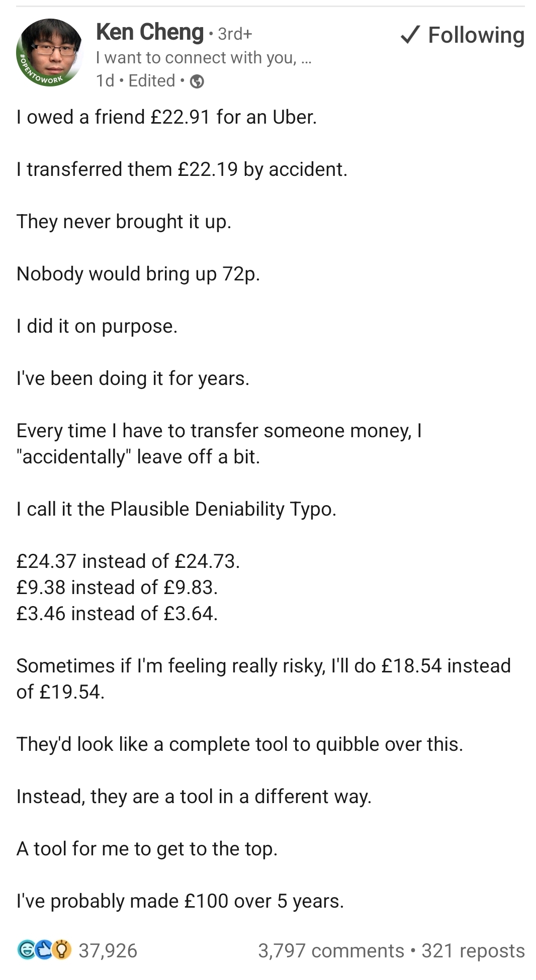Image resolution: width=536 pixels, height=980 pixels.
Task: Click the lightbulb Insightful reaction icon
Action: 62,949
